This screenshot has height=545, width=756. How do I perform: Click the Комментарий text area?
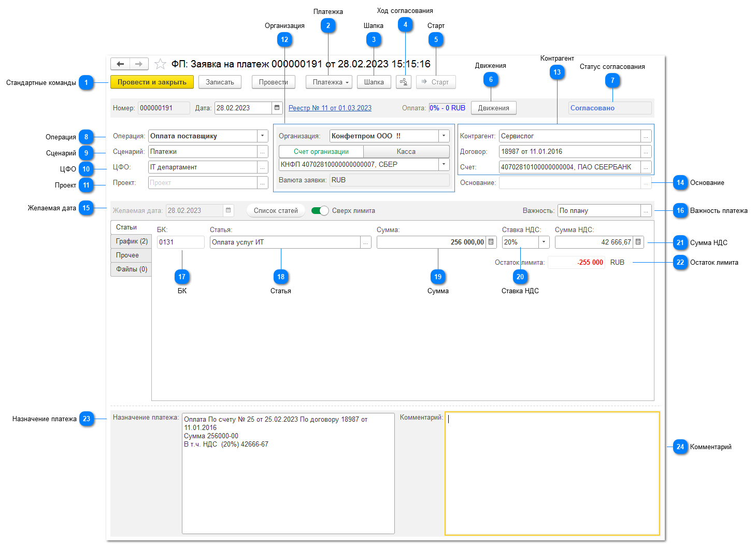pyautogui.click(x=552, y=474)
